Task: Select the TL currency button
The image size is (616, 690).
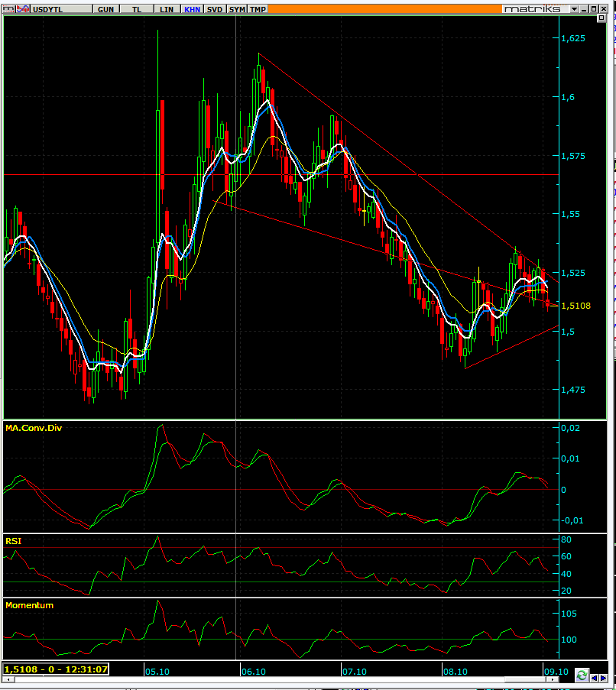Action: click(x=137, y=8)
